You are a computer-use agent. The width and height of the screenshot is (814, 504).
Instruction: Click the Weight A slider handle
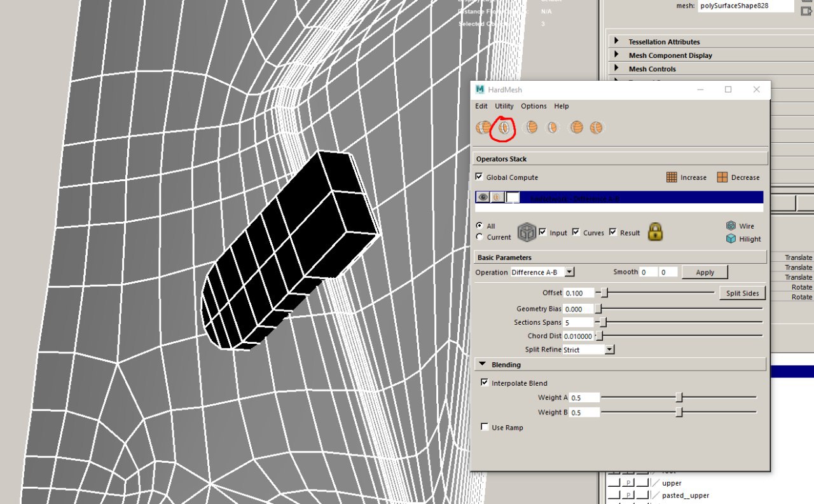(679, 397)
